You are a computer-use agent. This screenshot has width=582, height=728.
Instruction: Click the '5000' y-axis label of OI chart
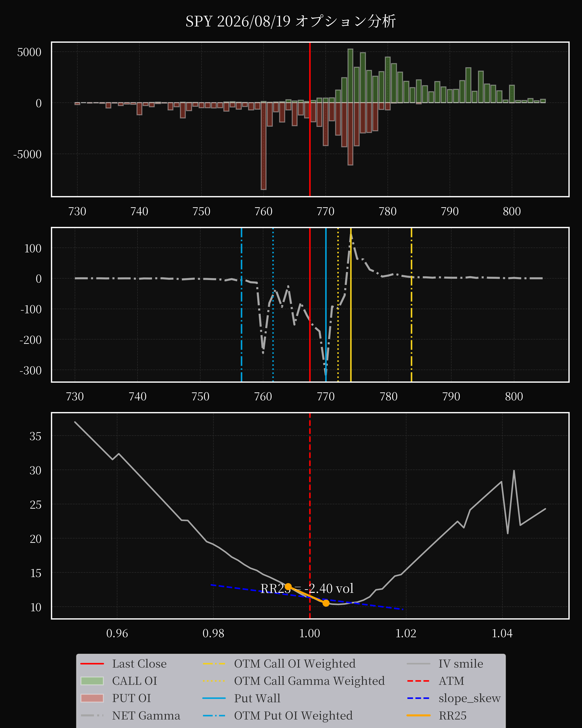point(29,52)
